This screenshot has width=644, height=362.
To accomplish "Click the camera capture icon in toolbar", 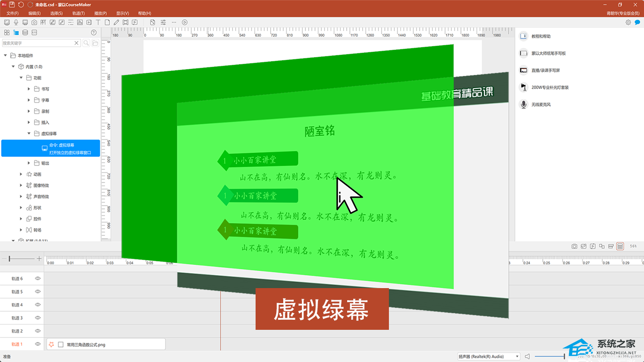I will tap(34, 22).
